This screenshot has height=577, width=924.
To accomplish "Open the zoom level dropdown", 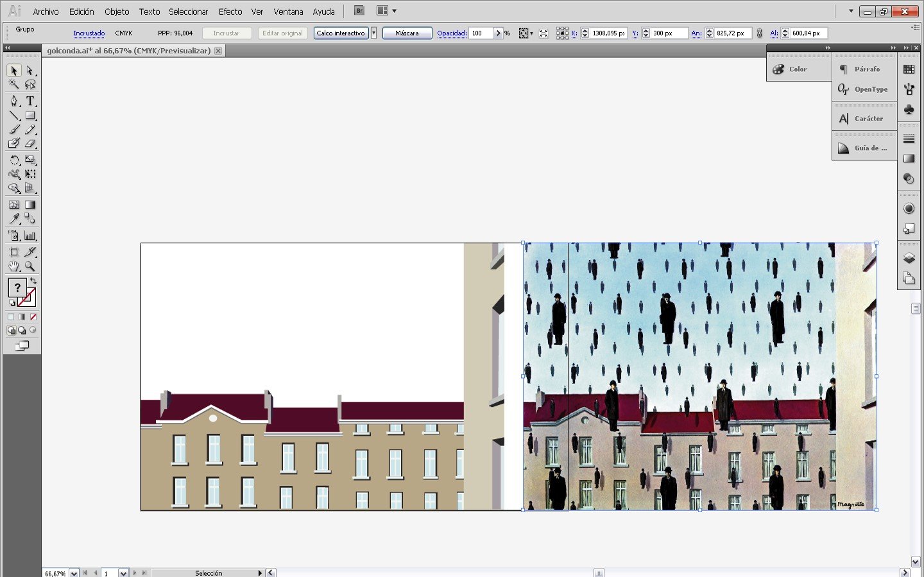I will click(x=74, y=573).
